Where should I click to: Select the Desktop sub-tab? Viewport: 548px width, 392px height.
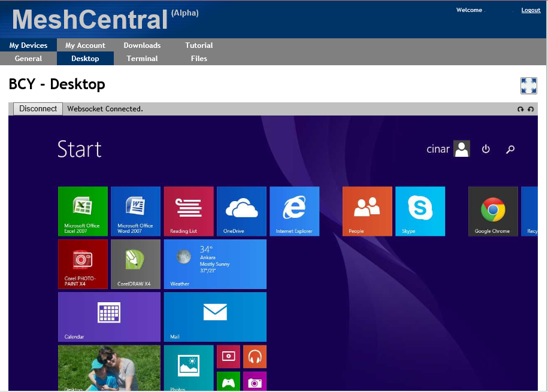[x=85, y=58]
